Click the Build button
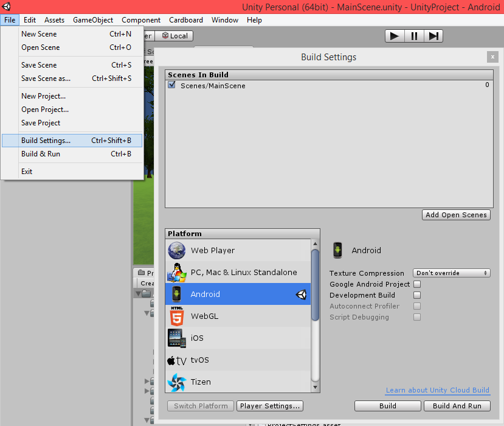 click(388, 406)
